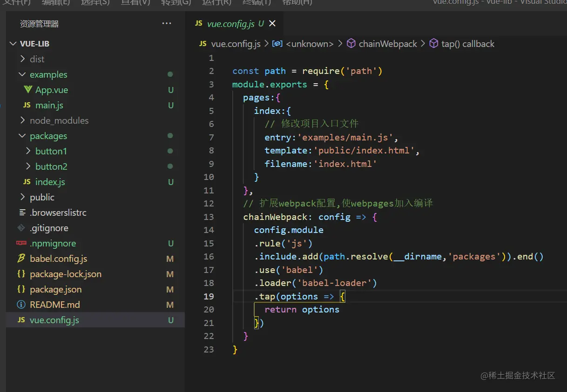Click the JS icon beside main.js
The height and width of the screenshot is (392, 567).
point(27,105)
